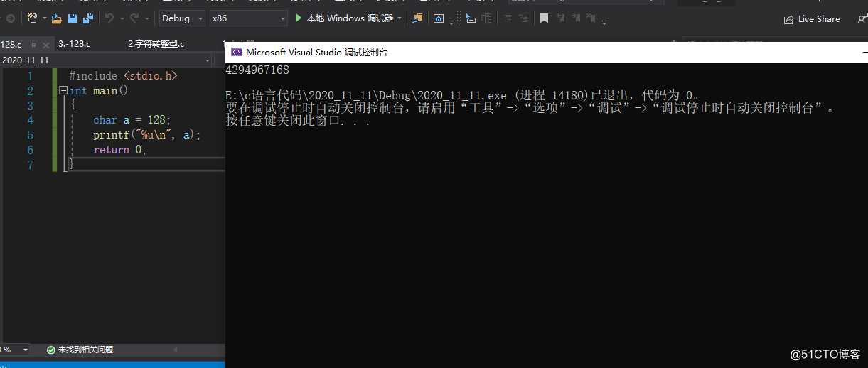Click the New Project toolbar icon
This screenshot has height=368, width=868.
(x=33, y=18)
